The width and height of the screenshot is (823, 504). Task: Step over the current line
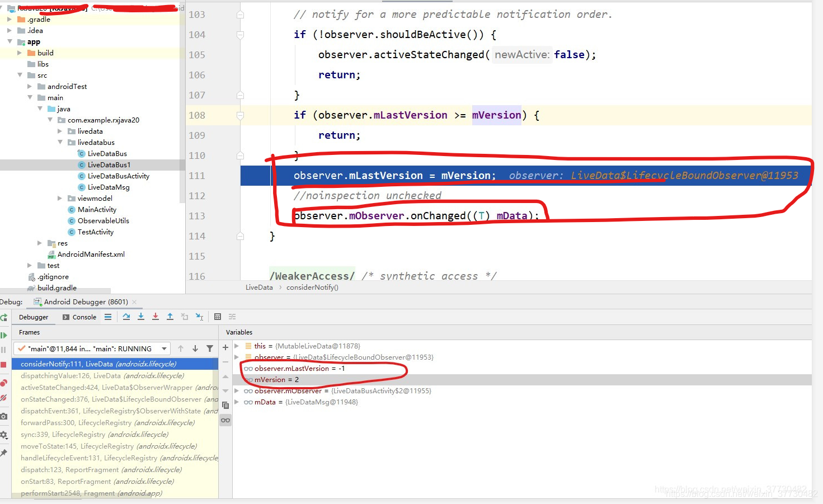(126, 317)
